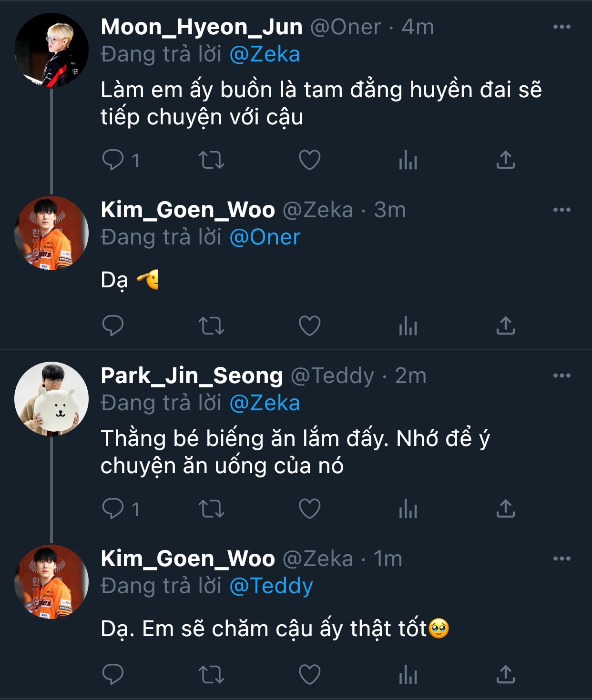Viewport: 592px width, 700px height.
Task: Share Zeka's 3m-old reply
Action: pyautogui.click(x=505, y=326)
